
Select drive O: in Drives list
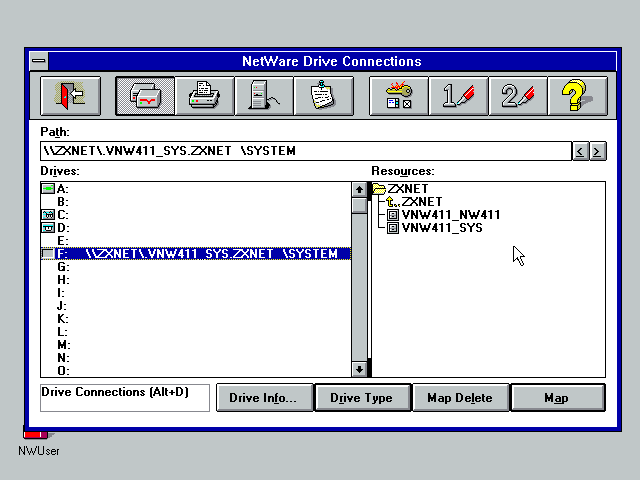(x=196, y=371)
